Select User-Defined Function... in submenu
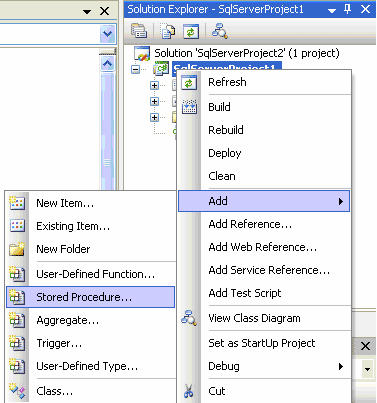This screenshot has height=403, width=377. coord(90,274)
